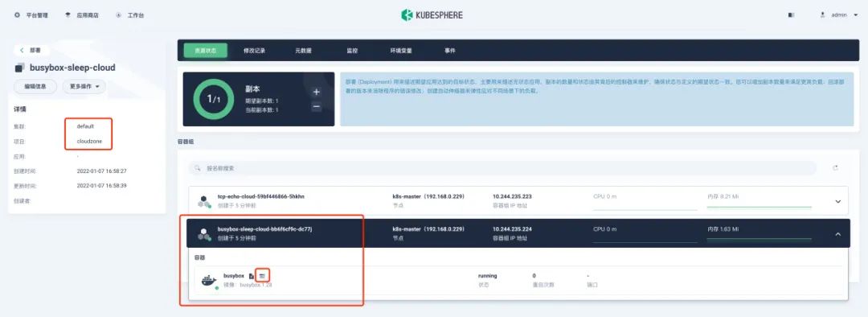
Task: Go back to the 部署 deployments list
Action: pyautogui.click(x=31, y=50)
